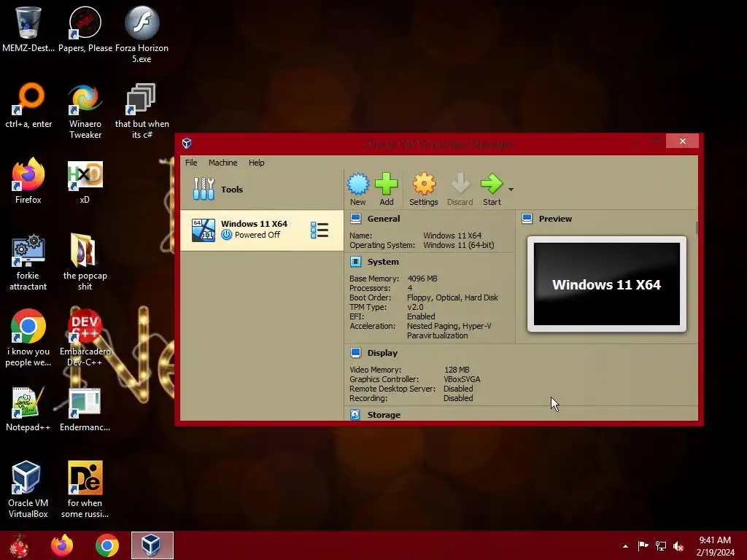The image size is (747, 560).
Task: Open the File menu
Action: (191, 163)
